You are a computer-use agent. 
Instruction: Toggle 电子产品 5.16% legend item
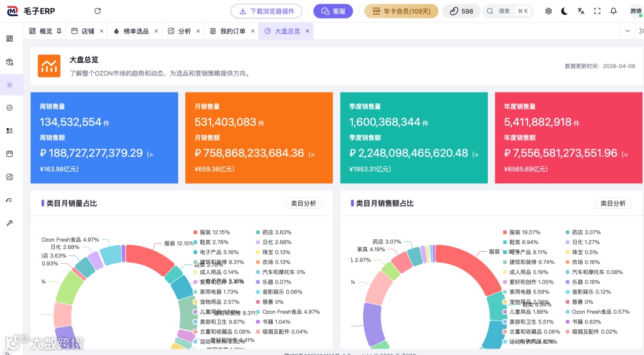(x=216, y=252)
